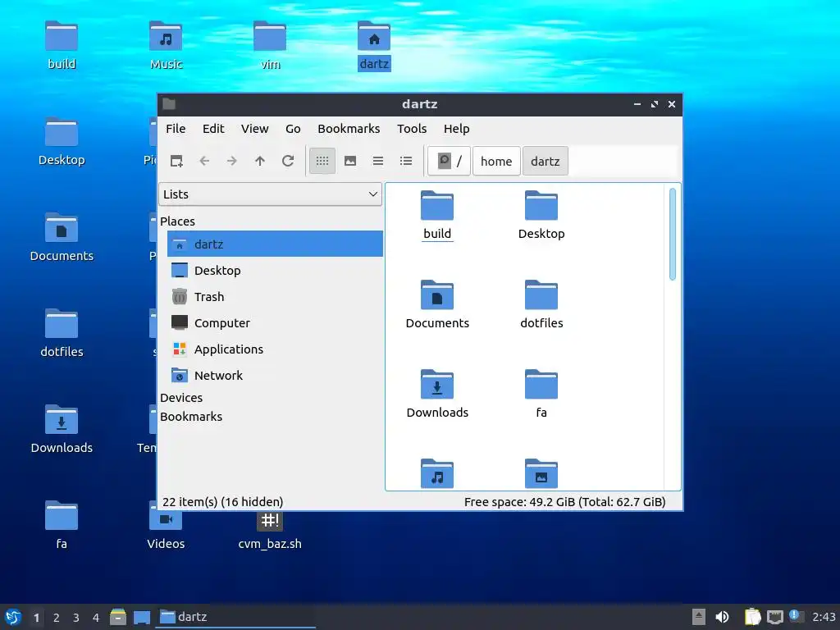840x630 pixels.
Task: Click the root '/' path button
Action: pyautogui.click(x=450, y=161)
